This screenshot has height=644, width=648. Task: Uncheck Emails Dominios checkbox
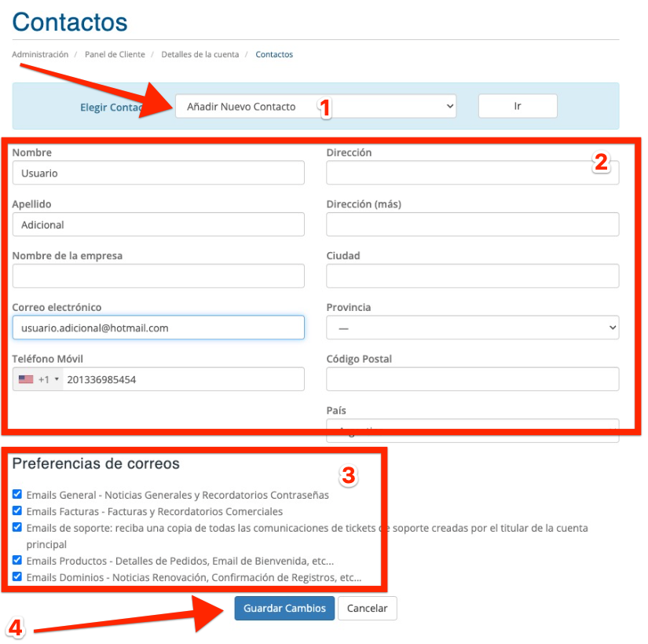coord(17,577)
